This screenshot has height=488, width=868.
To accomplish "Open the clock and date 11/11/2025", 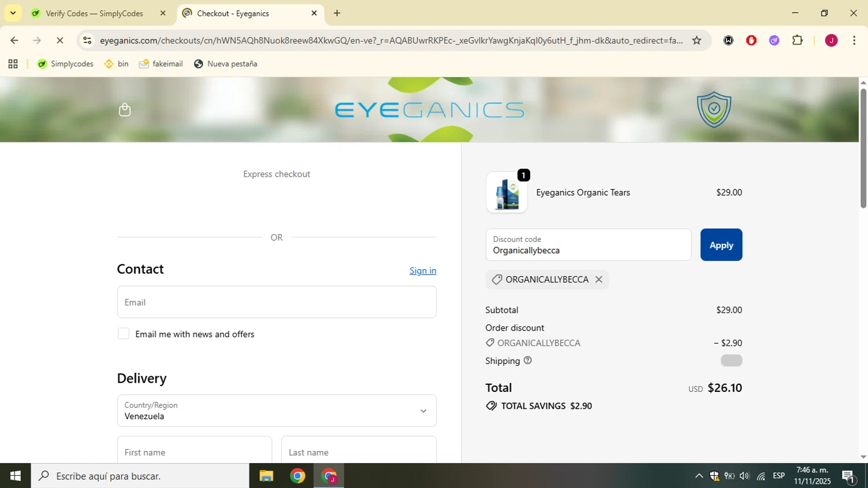I will 812,476.
